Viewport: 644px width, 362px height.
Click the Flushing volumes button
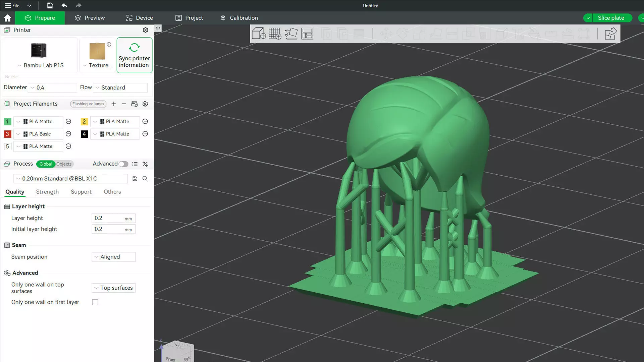[x=88, y=104]
